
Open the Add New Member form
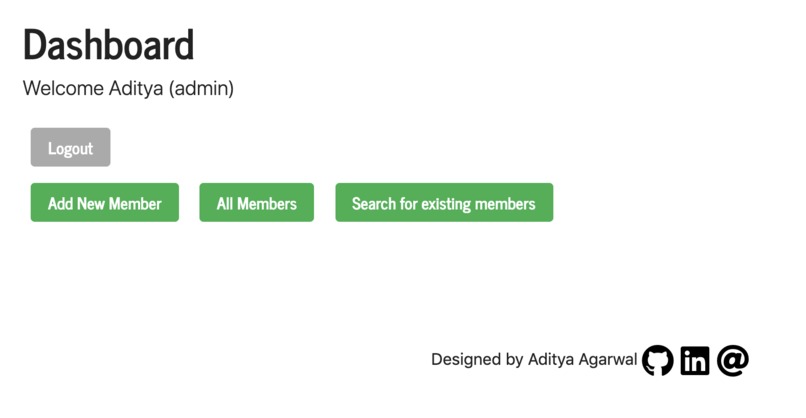pos(105,203)
